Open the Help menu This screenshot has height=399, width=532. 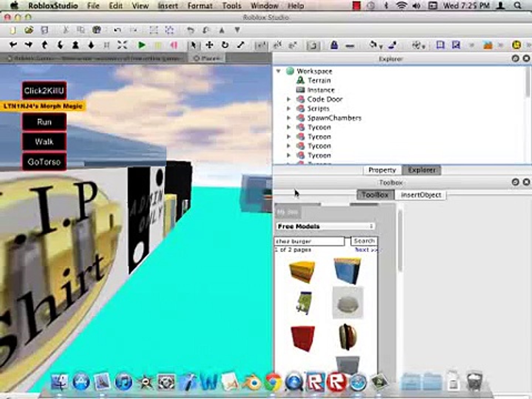[296, 6]
